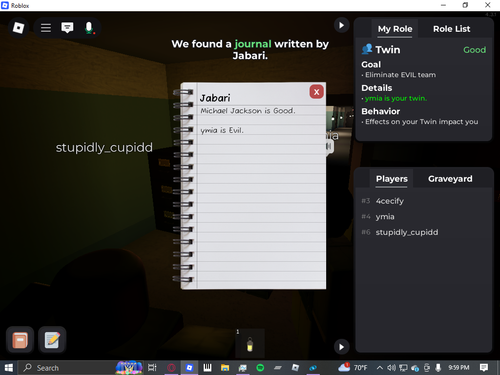This screenshot has width=500, height=375.
Task: Open the hamburger menu in top bar
Action: pyautogui.click(x=46, y=28)
